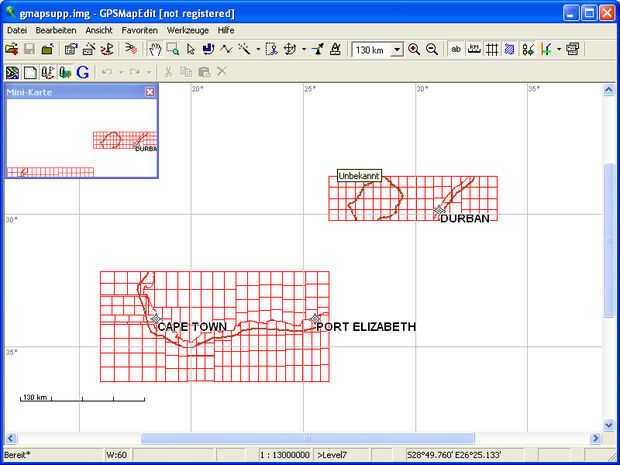620x465 pixels.
Task: Click the Unbekannt tooltip label
Action: (x=359, y=176)
